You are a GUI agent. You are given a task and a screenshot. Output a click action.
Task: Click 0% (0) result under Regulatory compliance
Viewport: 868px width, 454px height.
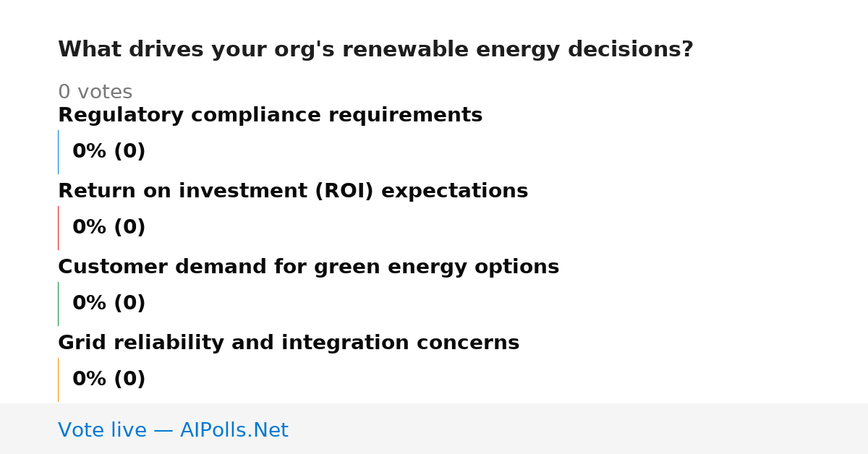point(109,152)
